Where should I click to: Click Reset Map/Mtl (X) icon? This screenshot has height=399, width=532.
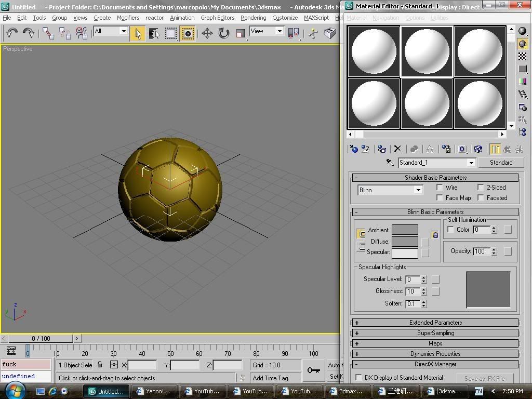click(x=397, y=149)
